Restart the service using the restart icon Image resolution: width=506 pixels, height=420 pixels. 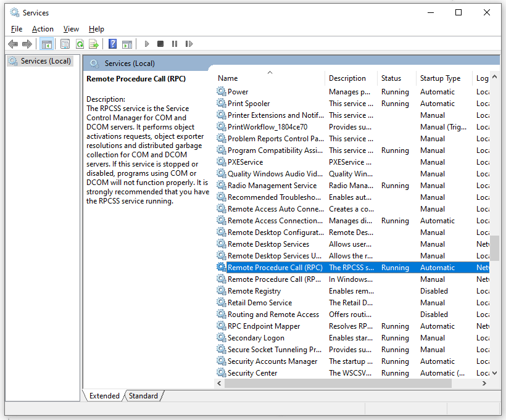click(189, 44)
